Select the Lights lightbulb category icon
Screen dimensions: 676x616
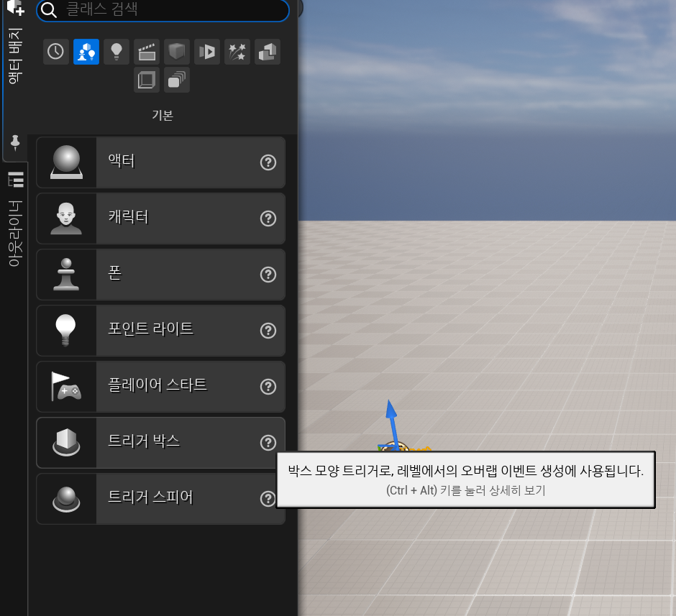pos(117,52)
